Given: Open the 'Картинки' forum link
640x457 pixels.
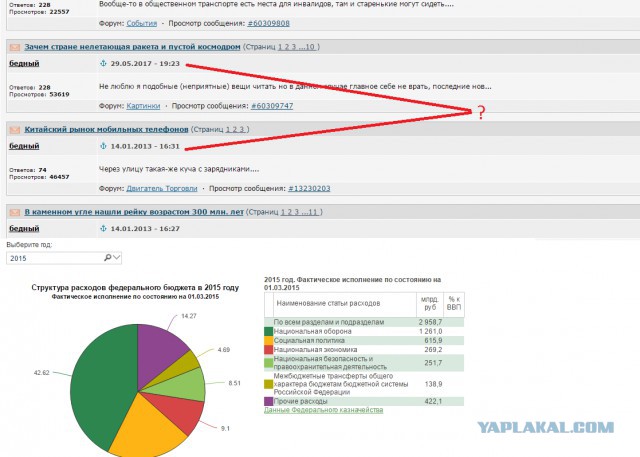Looking at the screenshot, I should click(x=143, y=106).
